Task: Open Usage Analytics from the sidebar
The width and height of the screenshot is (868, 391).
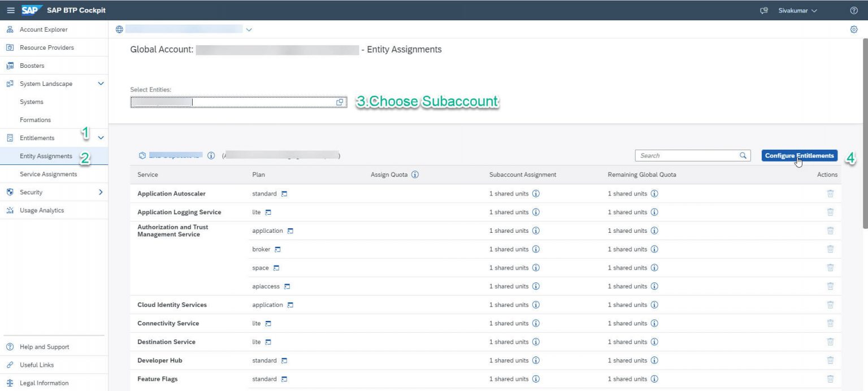Action: [x=41, y=210]
